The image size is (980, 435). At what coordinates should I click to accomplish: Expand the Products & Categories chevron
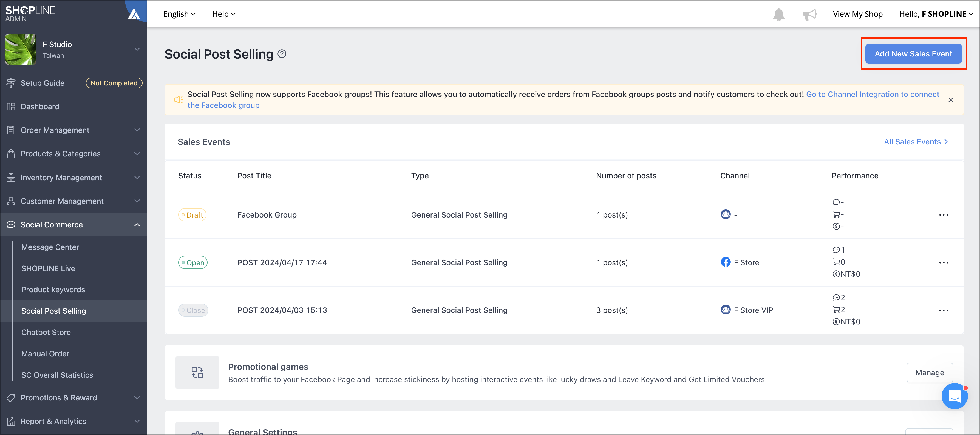click(x=137, y=153)
